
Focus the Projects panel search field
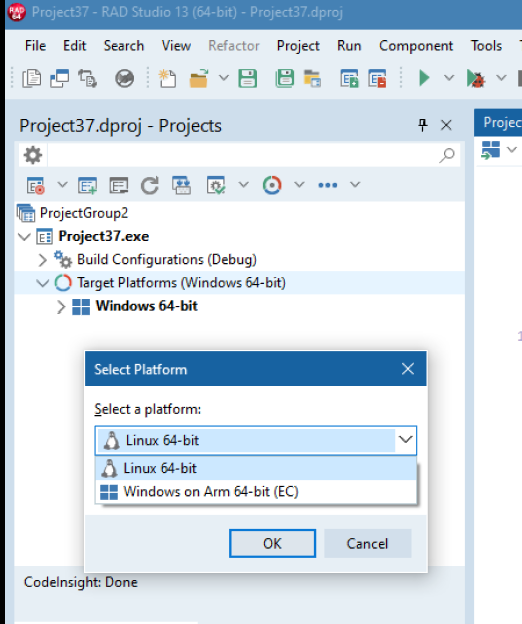(x=241, y=155)
